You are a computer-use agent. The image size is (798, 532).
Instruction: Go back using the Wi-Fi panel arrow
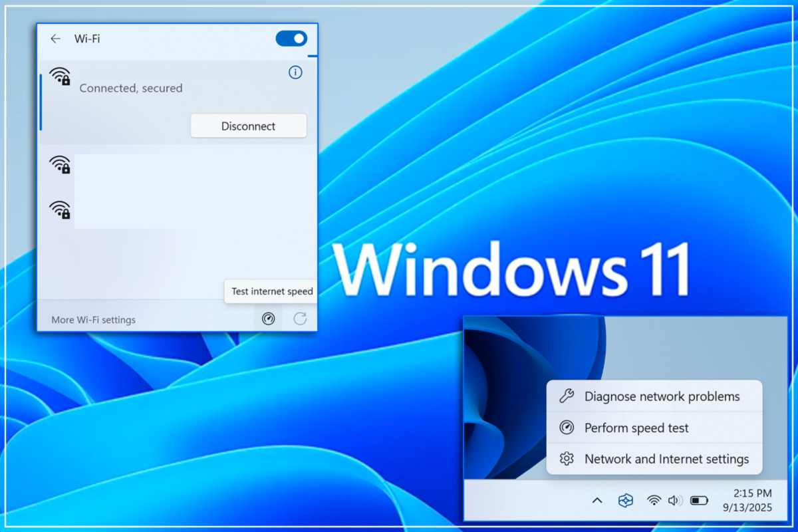55,39
